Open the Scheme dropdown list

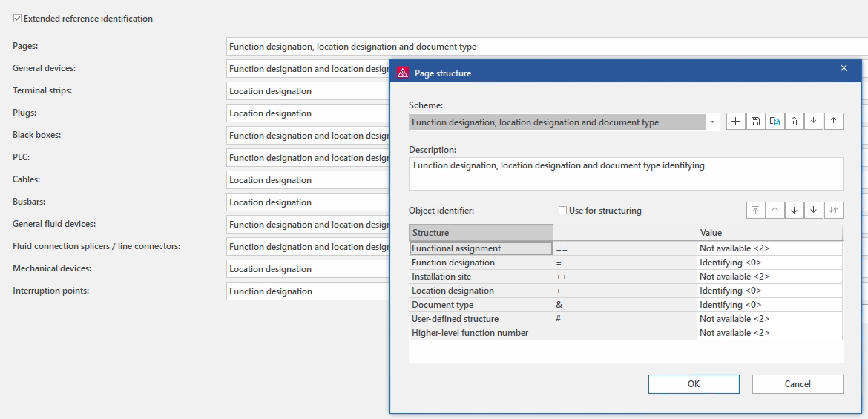[712, 122]
